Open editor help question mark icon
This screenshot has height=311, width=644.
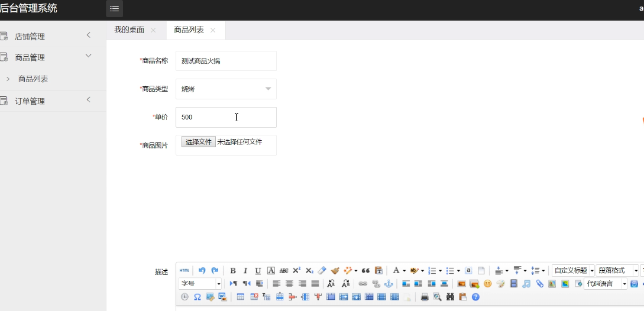475,297
